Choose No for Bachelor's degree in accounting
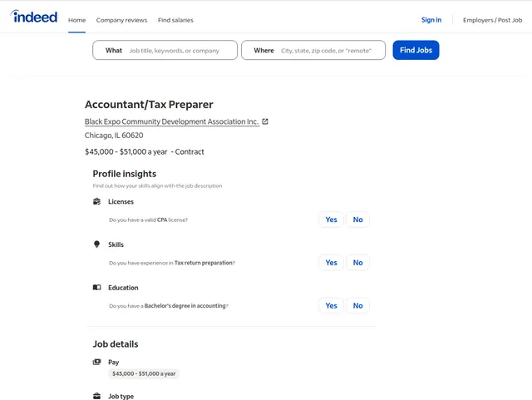The width and height of the screenshot is (532, 400). 357,306
